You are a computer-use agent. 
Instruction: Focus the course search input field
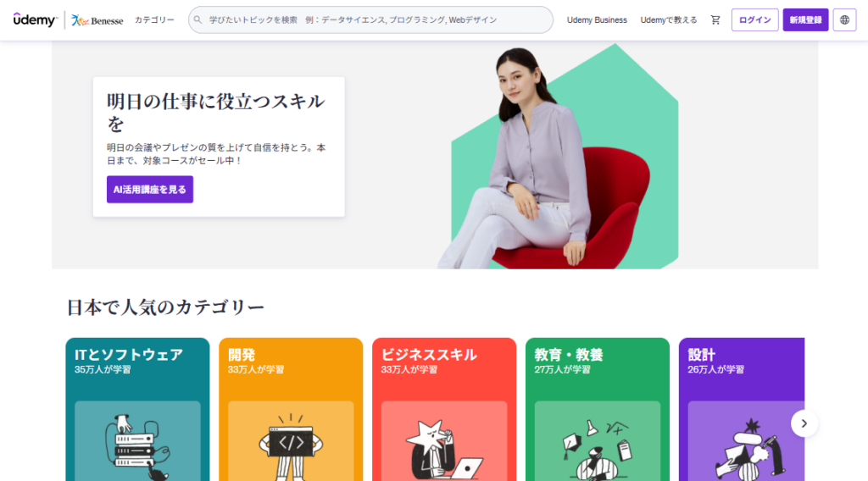371,20
